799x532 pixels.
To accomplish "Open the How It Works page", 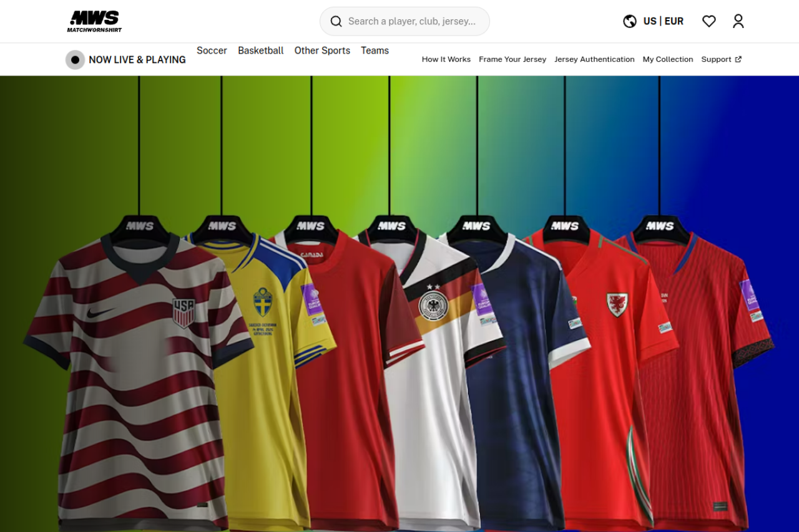I will tap(446, 59).
